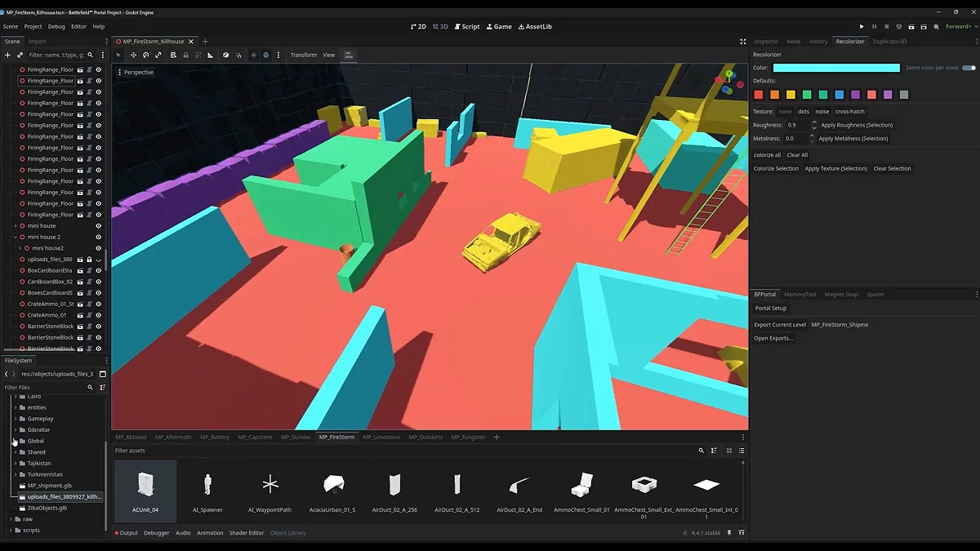Hide the mini house node with eye icon
980x551 pixels.
[x=98, y=226]
